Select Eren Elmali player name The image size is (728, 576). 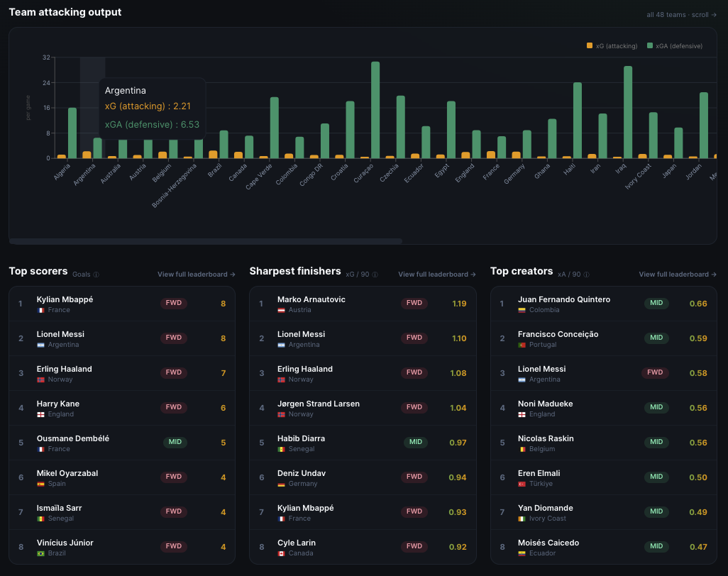pyautogui.click(x=539, y=473)
